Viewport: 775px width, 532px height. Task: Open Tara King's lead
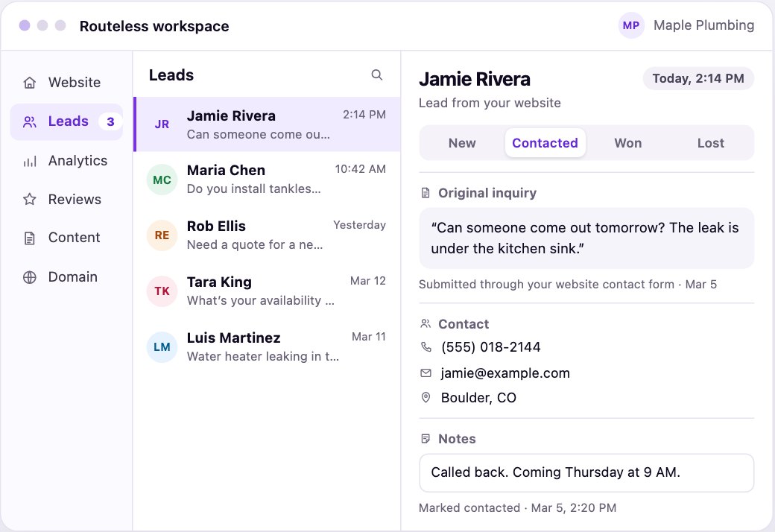[x=267, y=291]
